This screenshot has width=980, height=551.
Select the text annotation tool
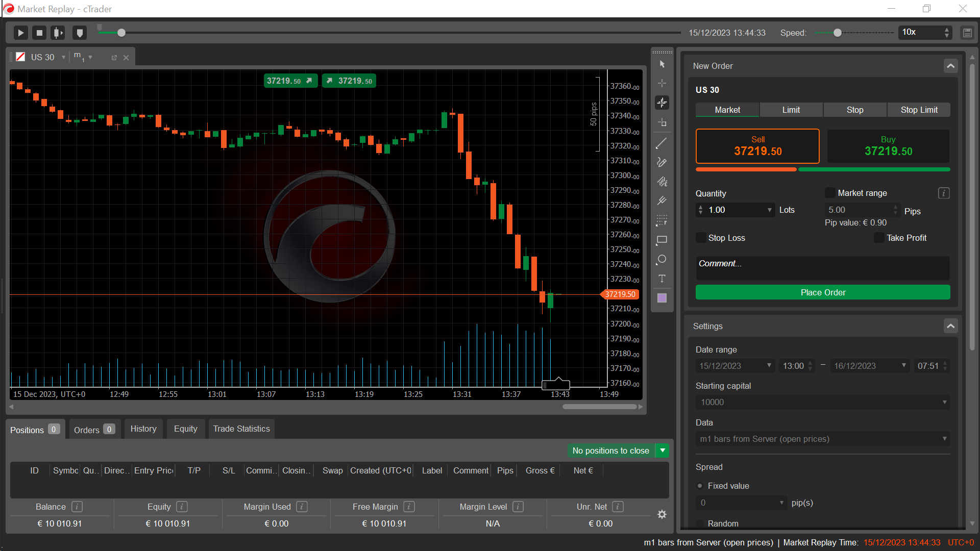pyautogui.click(x=662, y=279)
